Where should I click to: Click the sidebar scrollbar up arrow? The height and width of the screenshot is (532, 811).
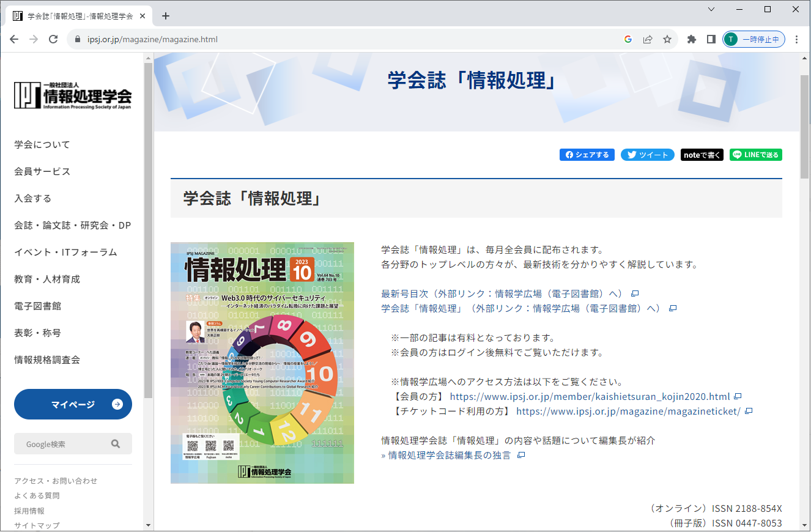[x=148, y=57]
